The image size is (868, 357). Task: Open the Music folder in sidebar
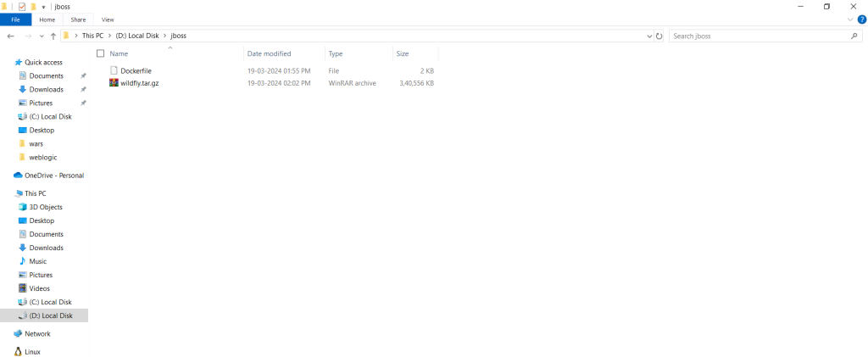[37, 261]
